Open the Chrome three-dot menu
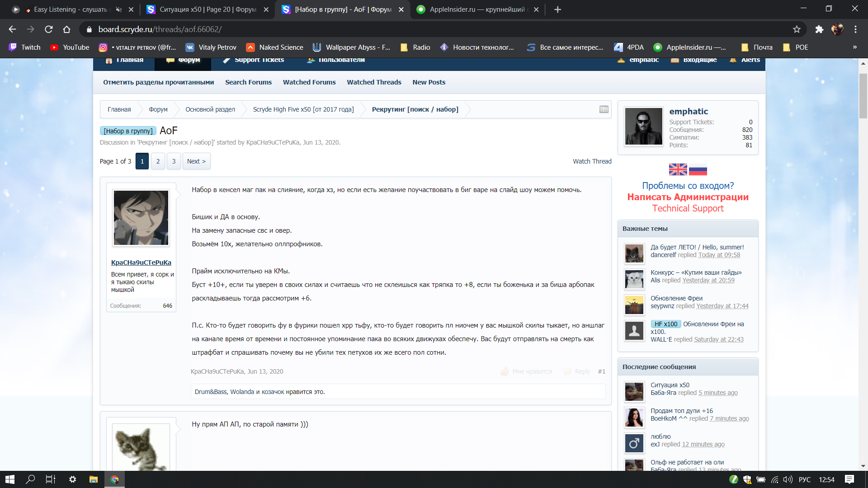 click(x=855, y=29)
